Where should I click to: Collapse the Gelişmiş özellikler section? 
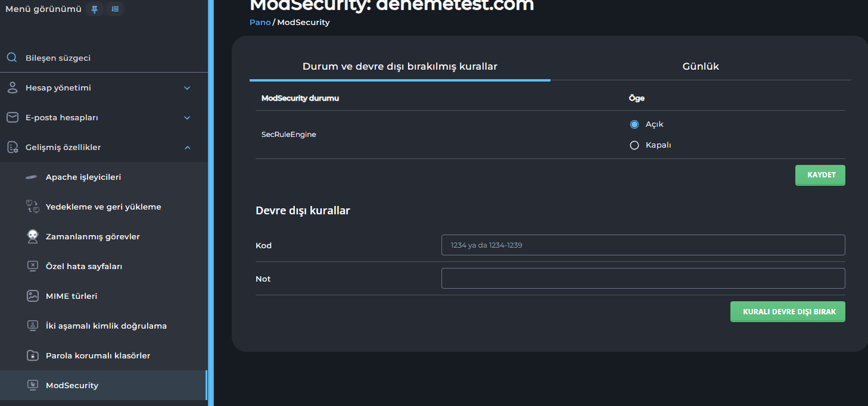(x=187, y=148)
